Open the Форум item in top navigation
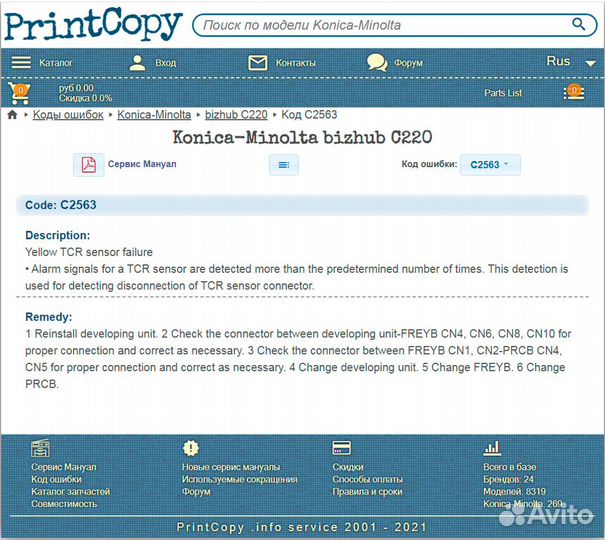 (408, 63)
